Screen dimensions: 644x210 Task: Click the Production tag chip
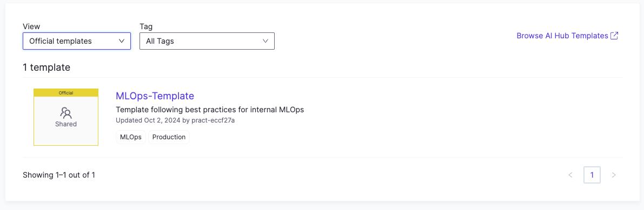coord(169,137)
